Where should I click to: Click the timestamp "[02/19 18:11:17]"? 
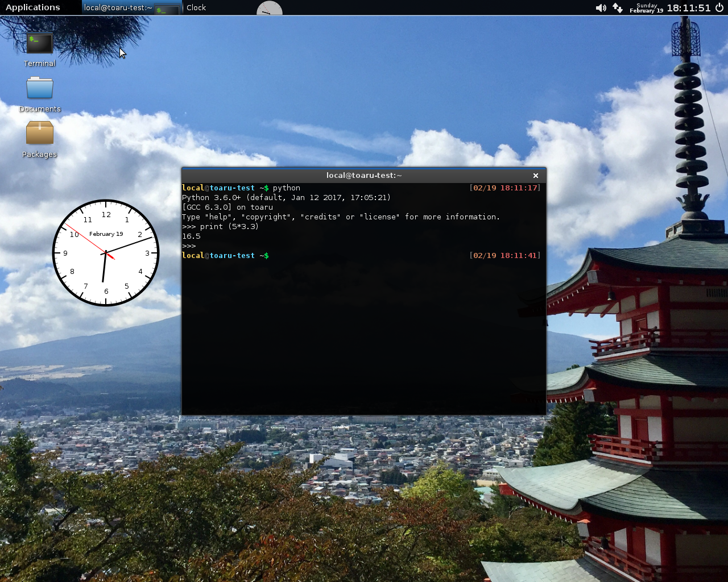[x=505, y=188]
